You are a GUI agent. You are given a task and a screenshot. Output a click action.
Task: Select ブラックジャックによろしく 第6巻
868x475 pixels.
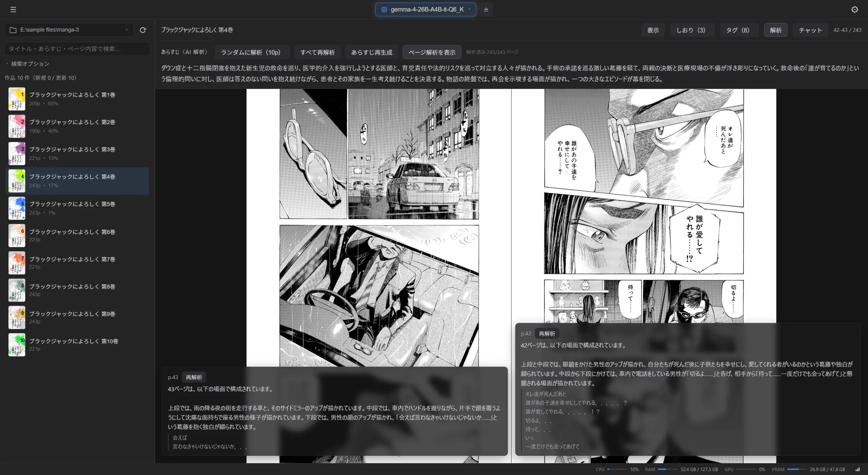(77, 236)
